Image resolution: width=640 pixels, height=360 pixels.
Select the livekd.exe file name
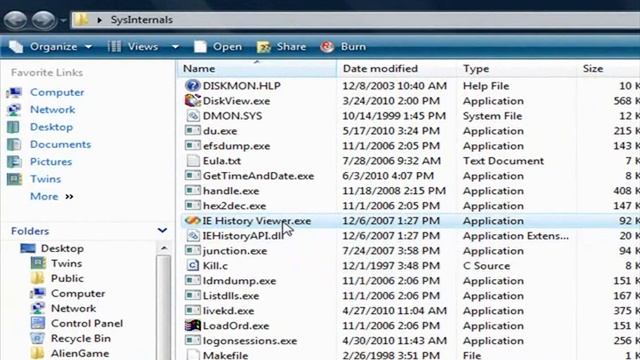coord(229,311)
